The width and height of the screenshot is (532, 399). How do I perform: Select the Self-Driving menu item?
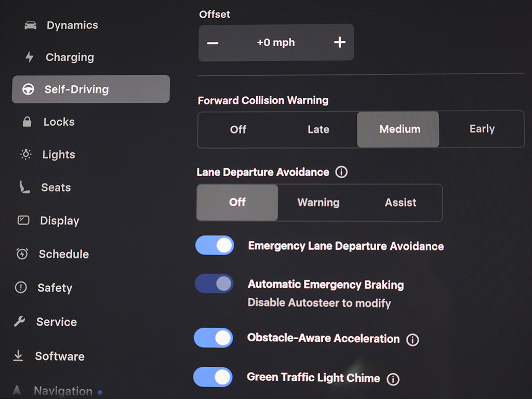tap(91, 89)
